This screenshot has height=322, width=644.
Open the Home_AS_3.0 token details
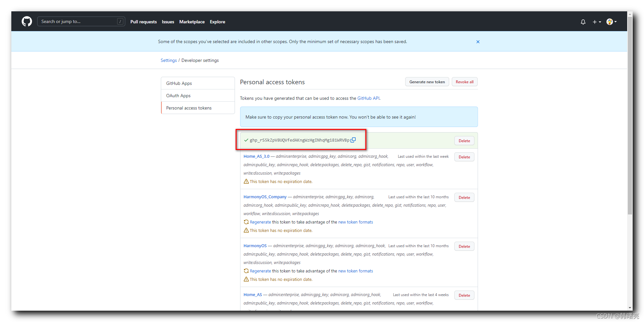tap(256, 156)
